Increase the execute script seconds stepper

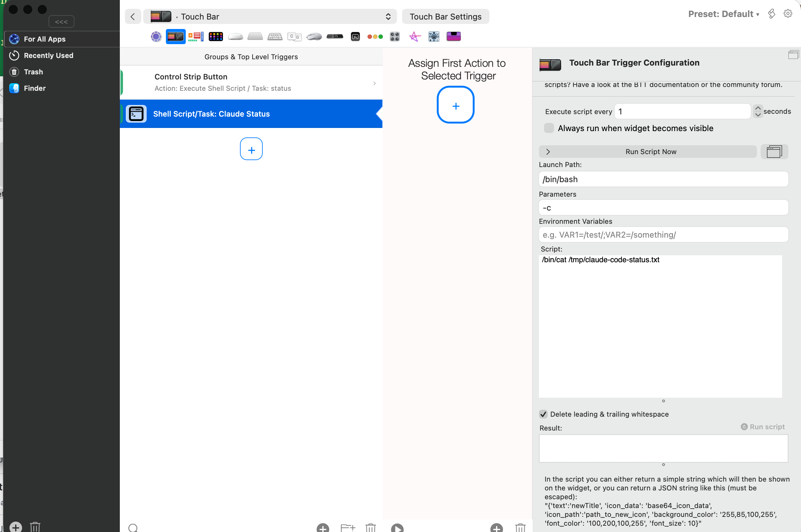coord(758,108)
